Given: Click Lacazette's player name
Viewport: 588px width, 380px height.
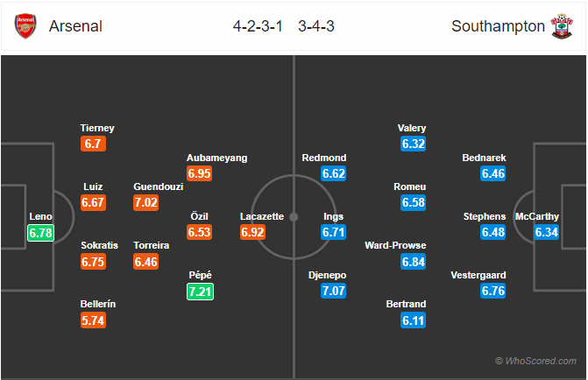Looking at the screenshot, I should click(262, 216).
